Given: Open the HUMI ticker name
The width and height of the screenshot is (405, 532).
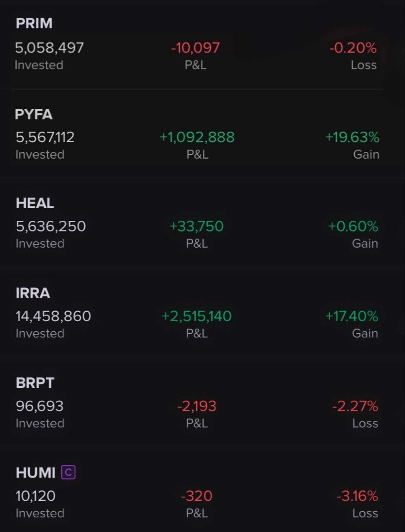Looking at the screenshot, I should pyautogui.click(x=36, y=473).
